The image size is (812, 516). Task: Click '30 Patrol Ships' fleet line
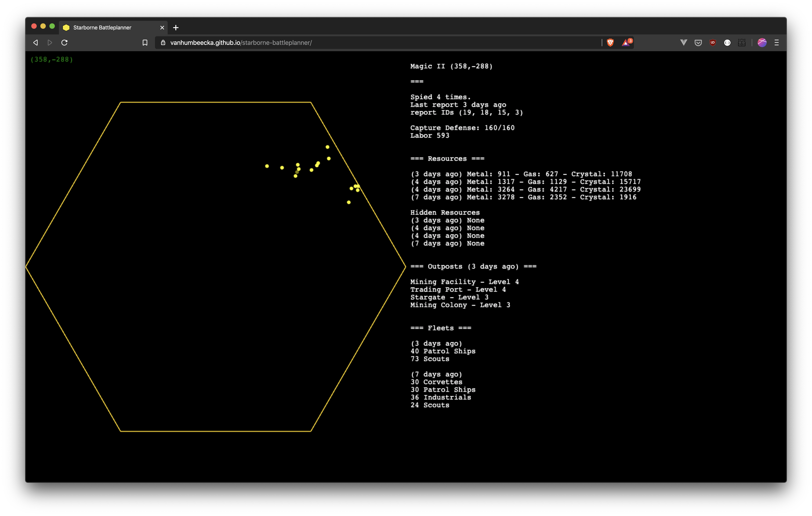pos(443,390)
